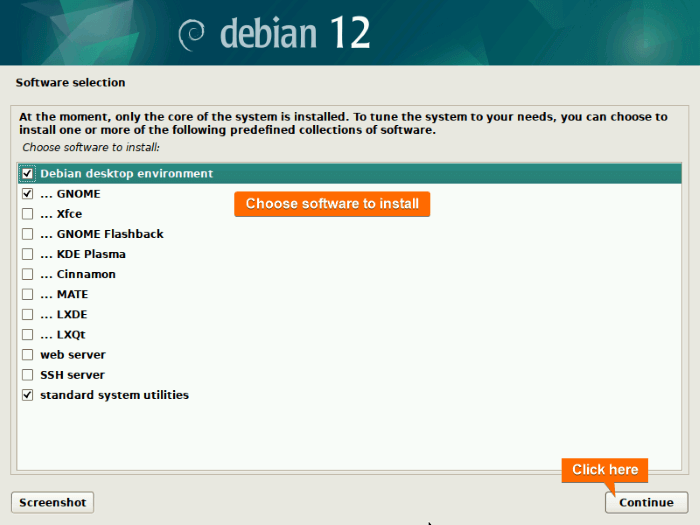Click the Continue button
The width and height of the screenshot is (700, 525).
coord(646,502)
